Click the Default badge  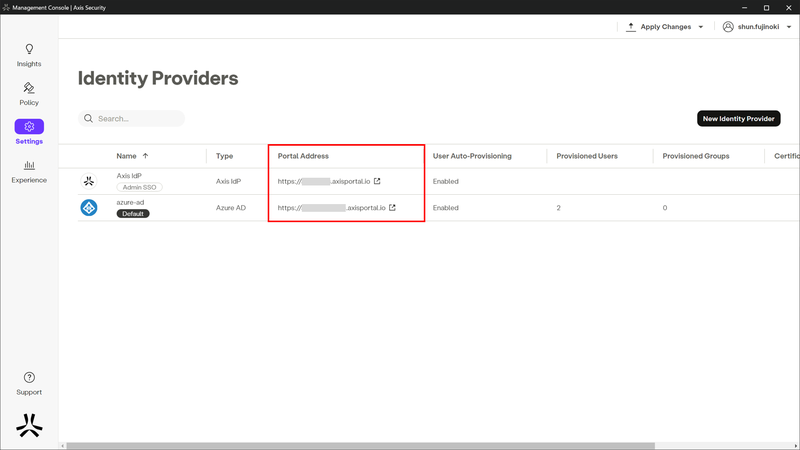pyautogui.click(x=133, y=214)
